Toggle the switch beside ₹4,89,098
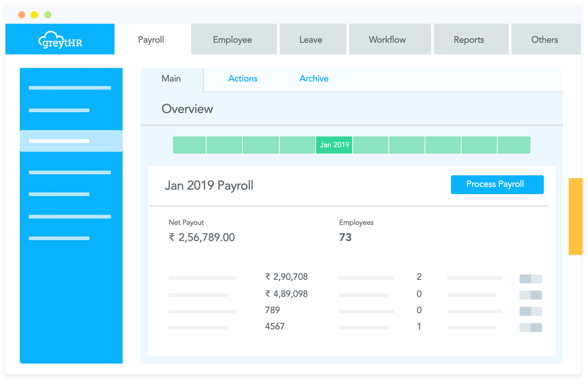 click(x=530, y=295)
